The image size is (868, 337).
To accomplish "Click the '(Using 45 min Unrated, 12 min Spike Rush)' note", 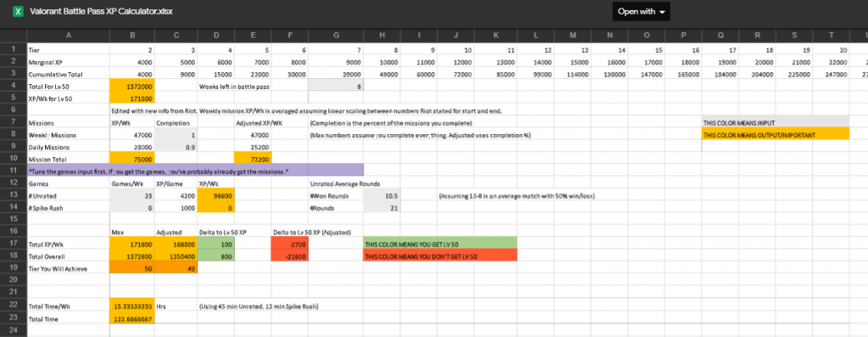I will click(x=259, y=306).
